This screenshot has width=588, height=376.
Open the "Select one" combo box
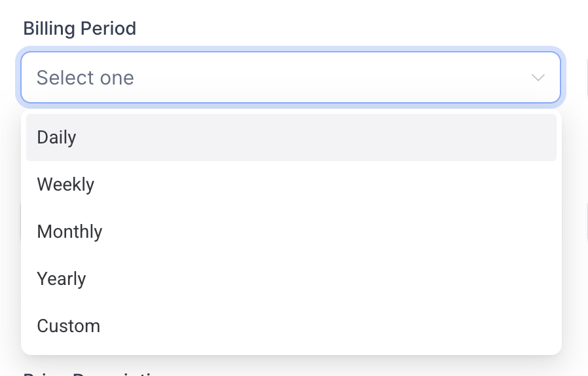click(290, 78)
